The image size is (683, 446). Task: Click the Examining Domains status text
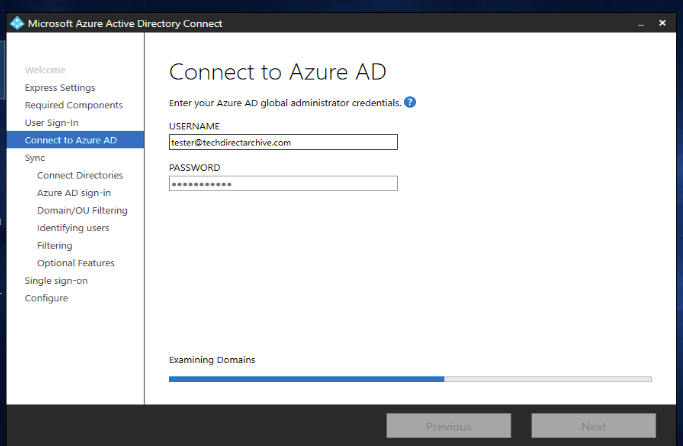coord(212,360)
